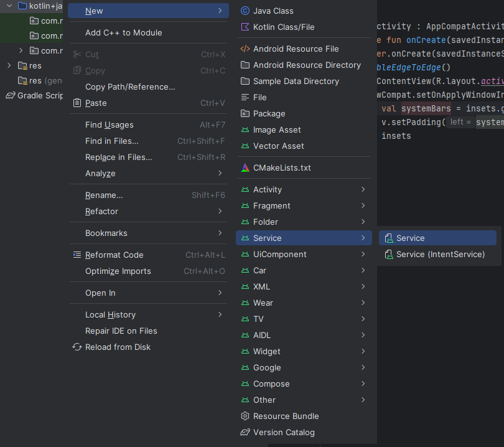The image size is (504, 447).
Task: Choose Add C++ to Module
Action: click(124, 32)
